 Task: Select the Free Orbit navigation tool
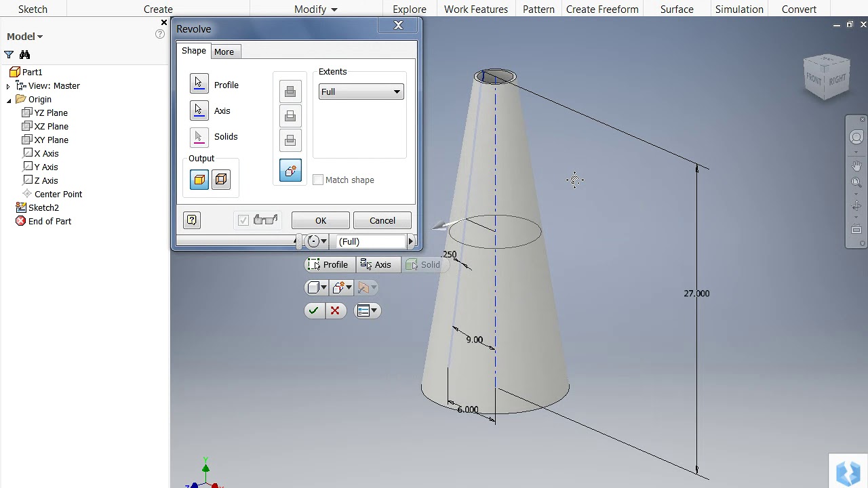coord(856,206)
